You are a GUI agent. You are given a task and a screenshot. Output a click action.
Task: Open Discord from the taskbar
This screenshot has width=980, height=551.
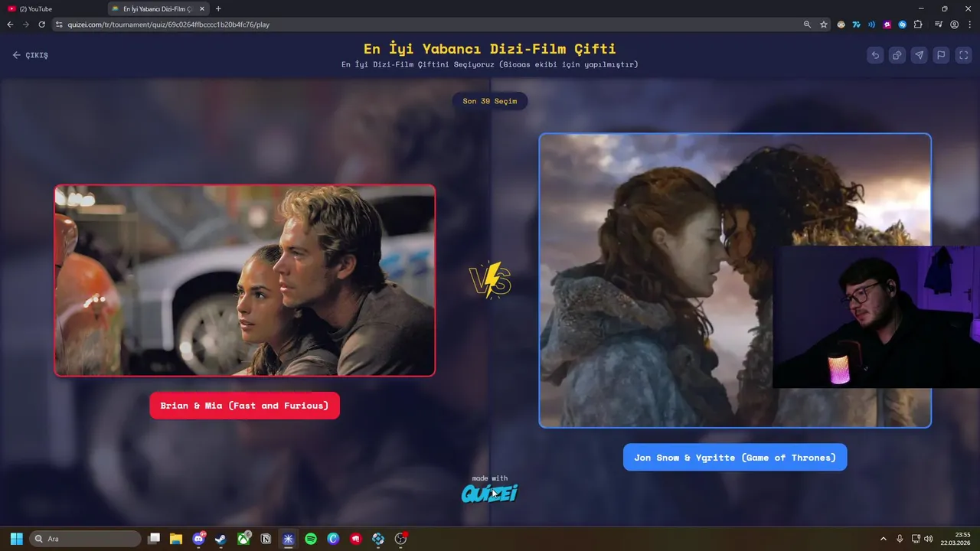tap(199, 539)
